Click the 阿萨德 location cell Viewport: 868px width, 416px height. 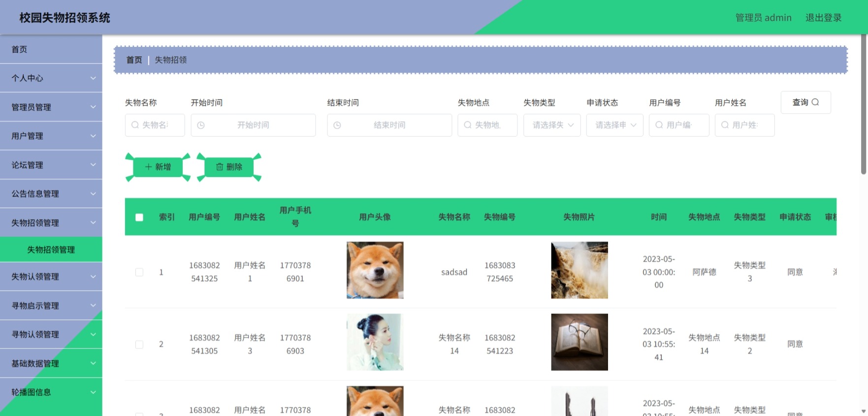(705, 272)
